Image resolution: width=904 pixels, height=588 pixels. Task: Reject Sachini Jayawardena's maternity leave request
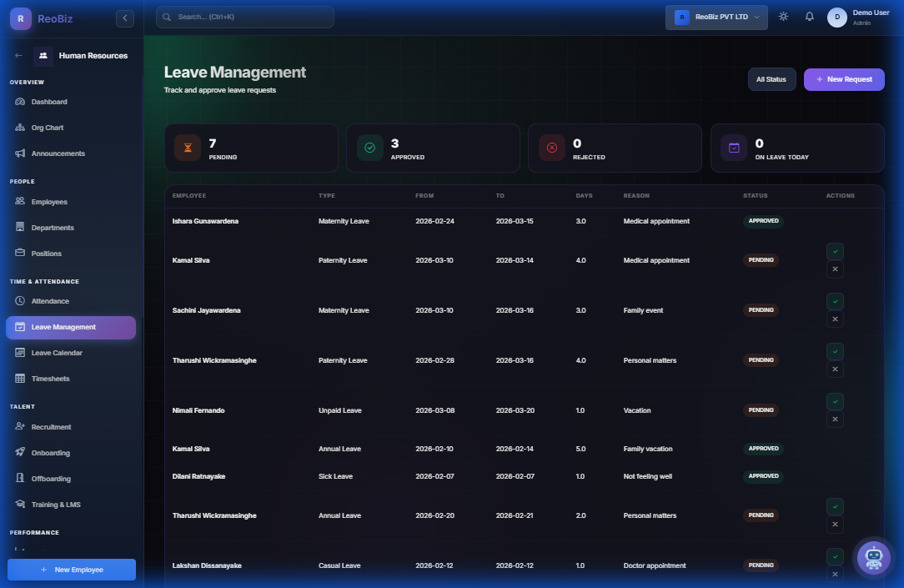[835, 319]
